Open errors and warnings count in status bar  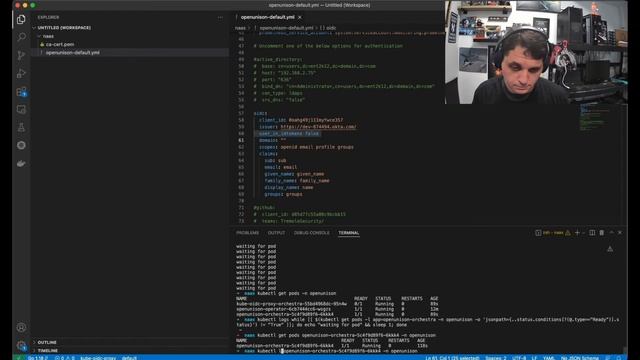pos(64,358)
